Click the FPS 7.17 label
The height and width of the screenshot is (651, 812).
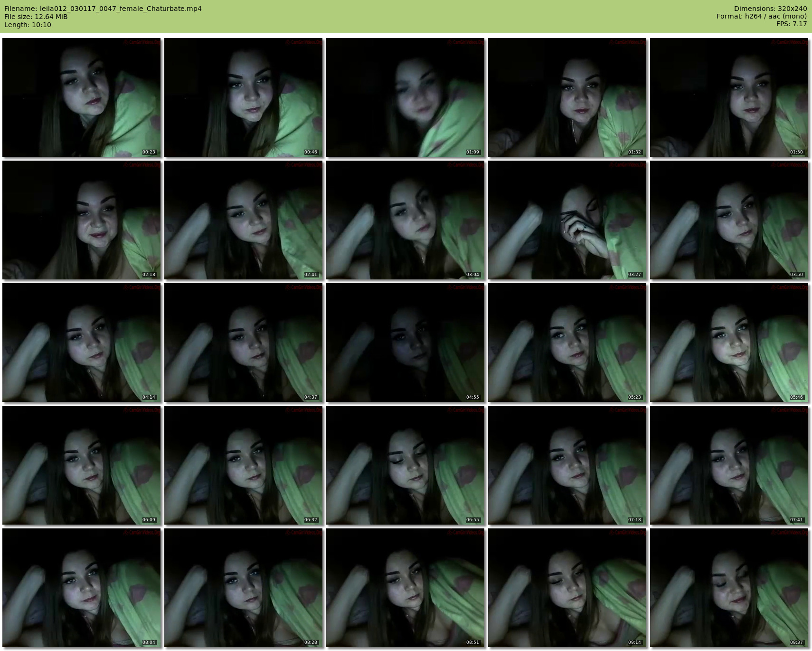pos(792,24)
